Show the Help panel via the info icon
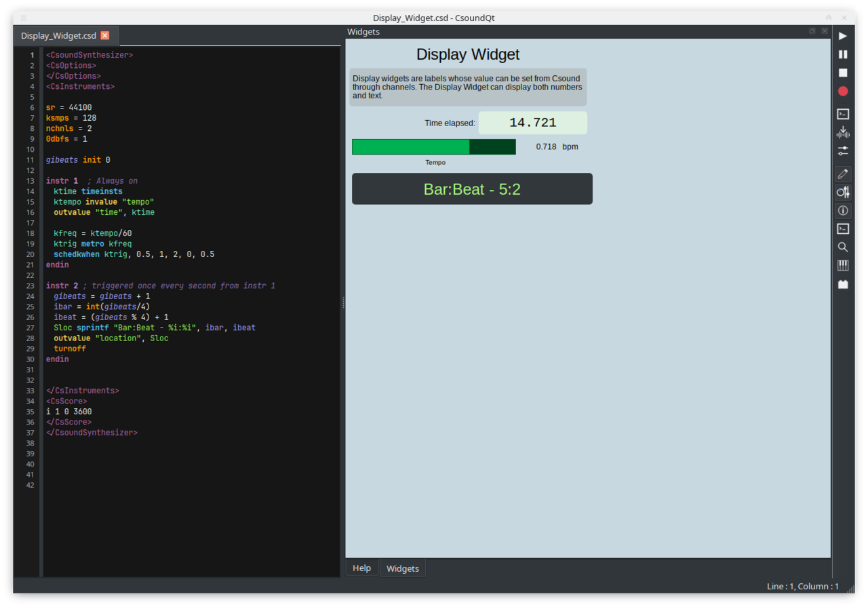This screenshot has width=868, height=609. point(843,211)
